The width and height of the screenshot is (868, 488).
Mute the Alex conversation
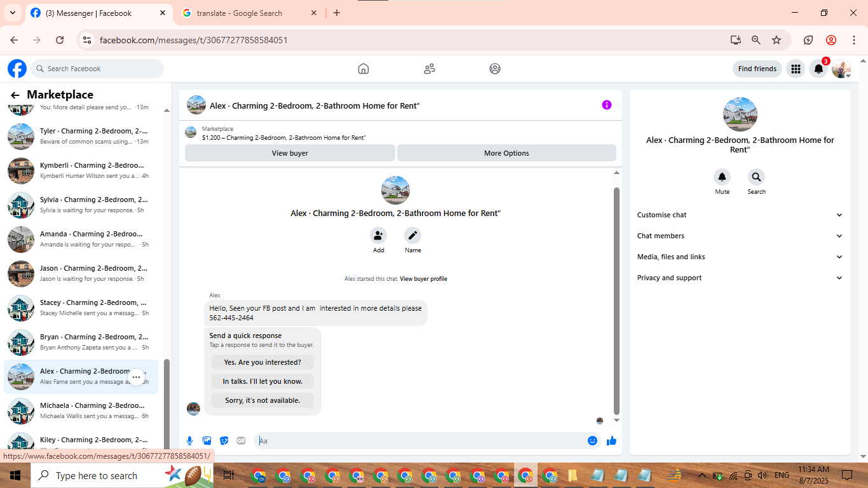point(722,177)
